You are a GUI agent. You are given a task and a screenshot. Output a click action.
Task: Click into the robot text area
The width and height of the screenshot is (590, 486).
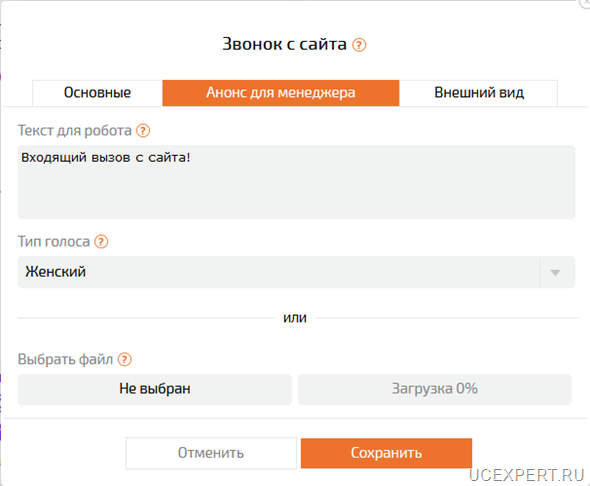(296, 182)
